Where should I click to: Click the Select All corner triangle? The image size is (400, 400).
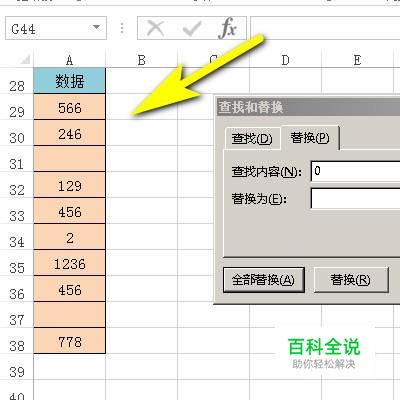coord(25,59)
